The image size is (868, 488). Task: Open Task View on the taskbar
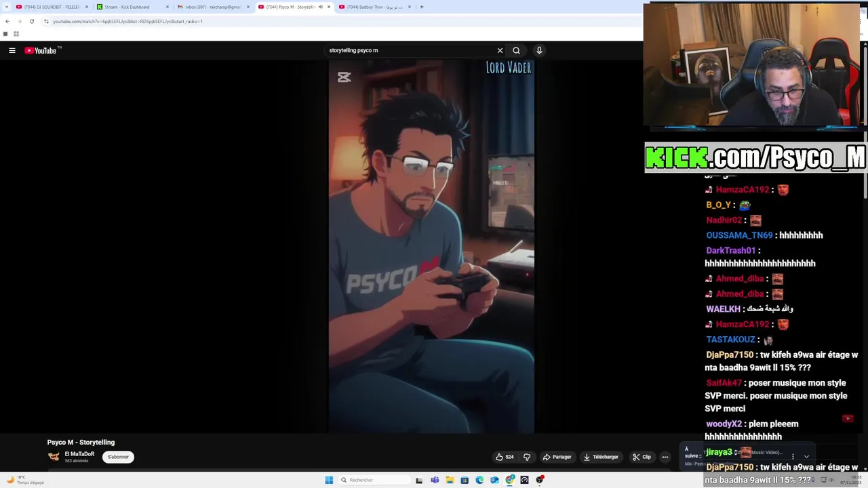[x=419, y=480]
